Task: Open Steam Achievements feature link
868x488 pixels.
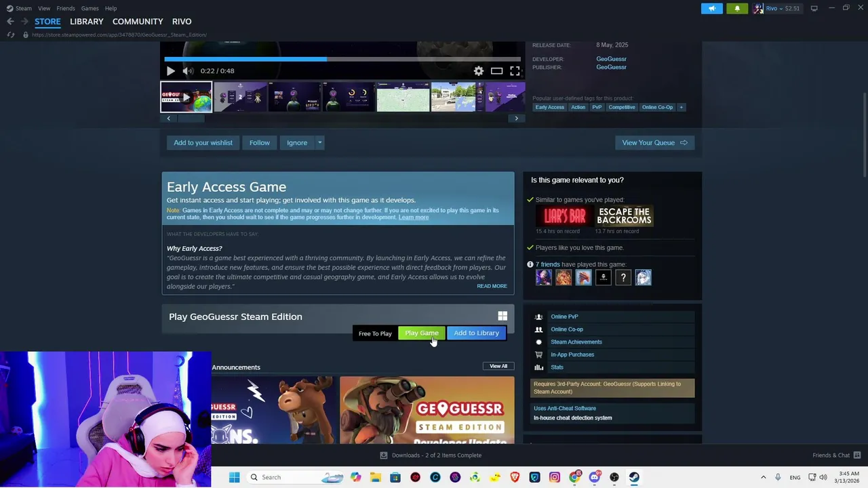Action: [x=576, y=342]
